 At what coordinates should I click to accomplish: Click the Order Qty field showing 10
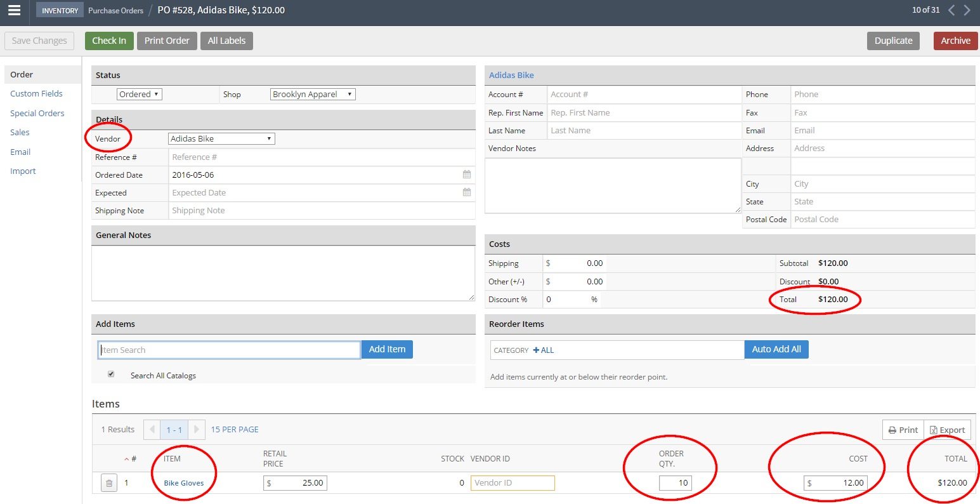coord(676,483)
